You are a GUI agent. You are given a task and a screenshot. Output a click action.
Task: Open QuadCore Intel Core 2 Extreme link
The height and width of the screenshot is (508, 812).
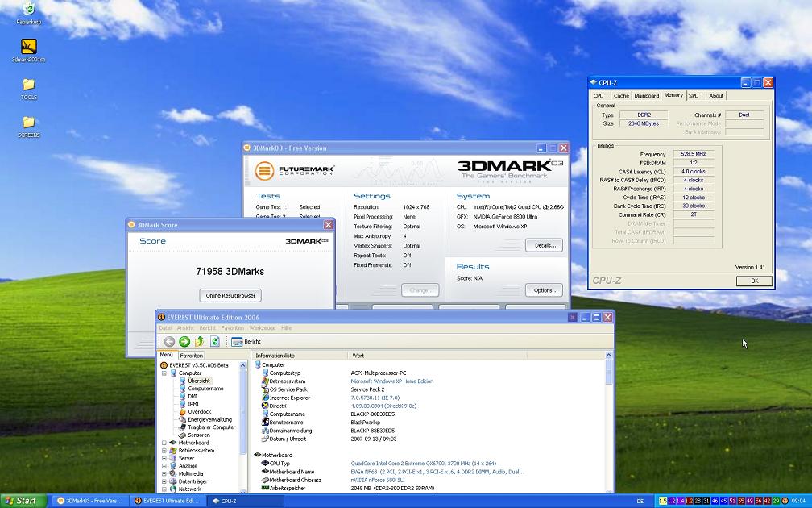(x=423, y=464)
